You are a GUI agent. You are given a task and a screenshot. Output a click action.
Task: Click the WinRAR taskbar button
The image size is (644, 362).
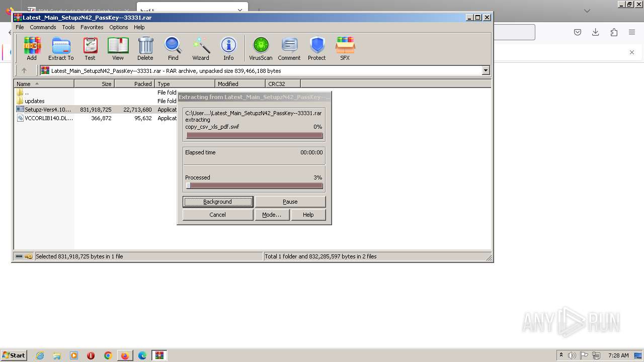pos(159,355)
